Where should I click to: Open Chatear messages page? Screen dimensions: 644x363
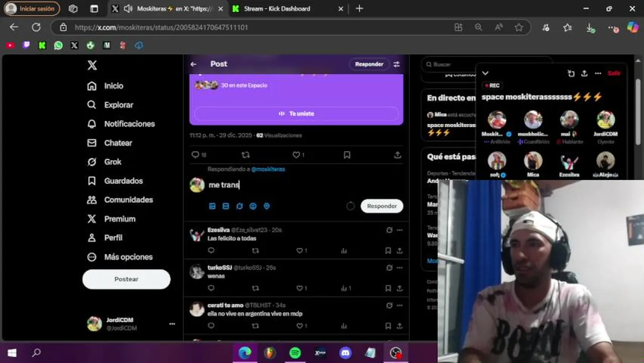(x=110, y=143)
